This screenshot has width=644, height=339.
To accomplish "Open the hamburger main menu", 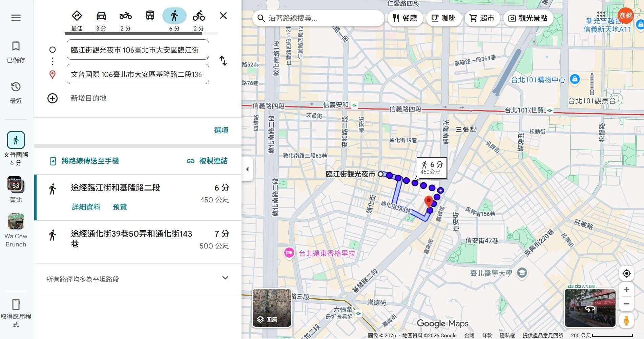I will click(x=16, y=18).
